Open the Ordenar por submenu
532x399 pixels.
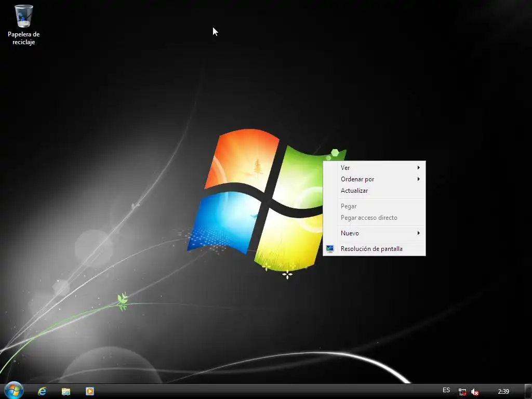pos(374,179)
